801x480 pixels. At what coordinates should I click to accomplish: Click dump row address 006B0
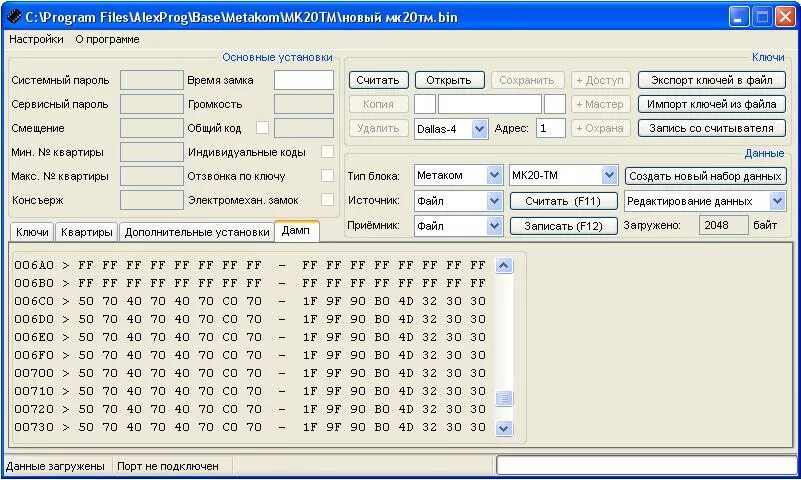click(34, 283)
